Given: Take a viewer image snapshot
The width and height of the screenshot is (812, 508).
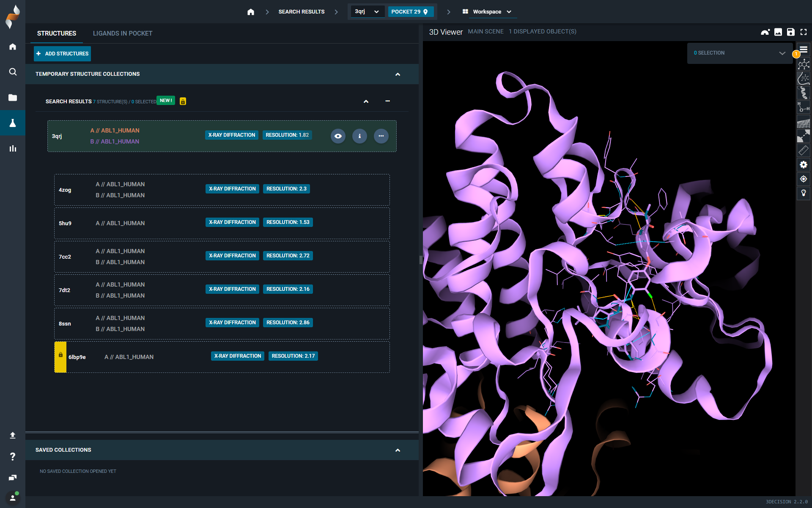Looking at the screenshot, I should [778, 32].
